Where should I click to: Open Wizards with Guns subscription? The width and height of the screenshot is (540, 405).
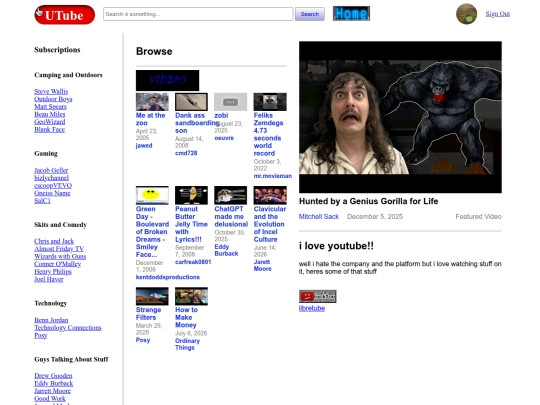(60, 256)
